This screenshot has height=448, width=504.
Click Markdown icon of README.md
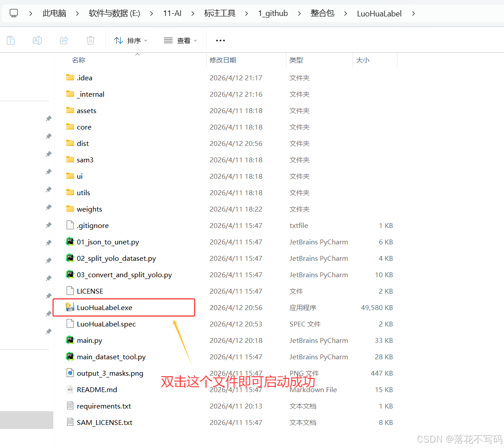tap(70, 389)
